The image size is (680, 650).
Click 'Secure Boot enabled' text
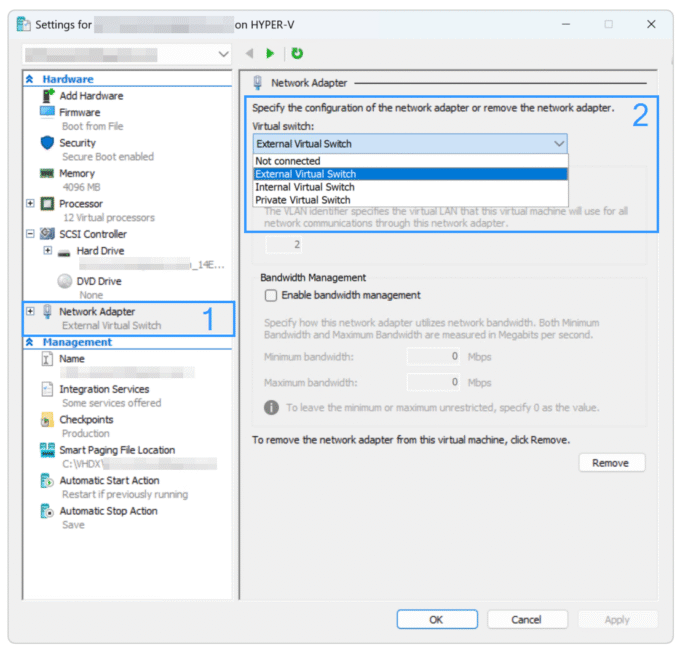108,157
